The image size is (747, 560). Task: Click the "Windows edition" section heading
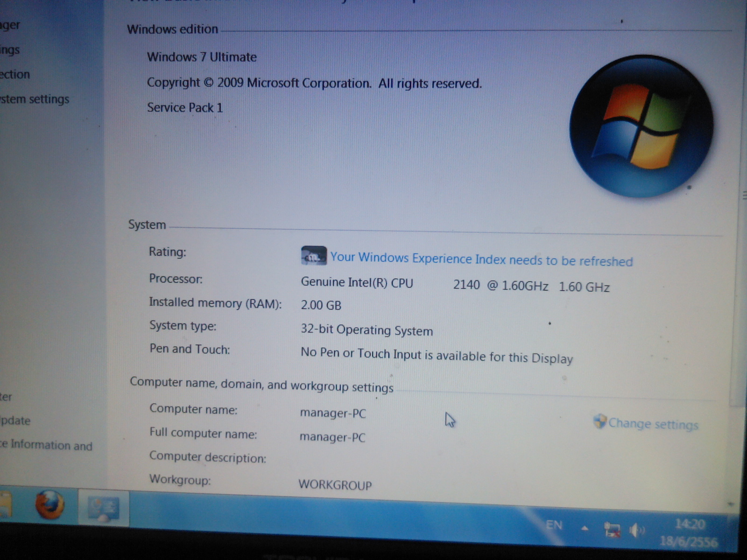[x=173, y=29]
